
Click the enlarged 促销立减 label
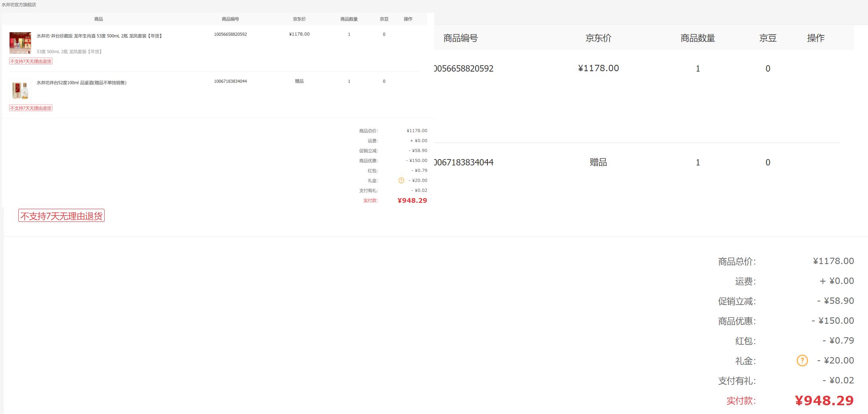point(737,301)
